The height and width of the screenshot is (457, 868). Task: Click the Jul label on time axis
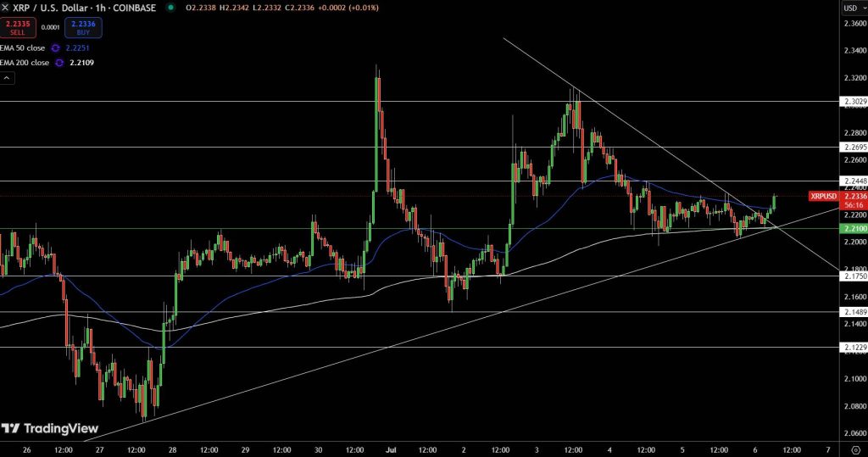(391, 450)
